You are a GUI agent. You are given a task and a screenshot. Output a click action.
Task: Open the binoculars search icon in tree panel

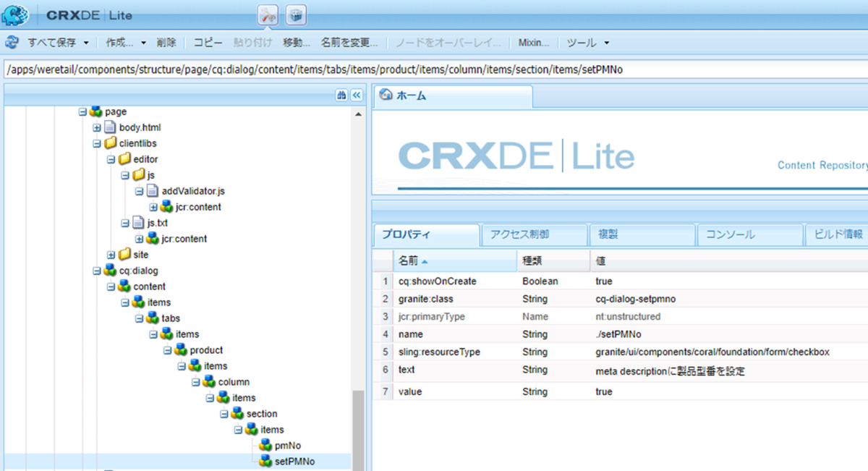(x=341, y=96)
